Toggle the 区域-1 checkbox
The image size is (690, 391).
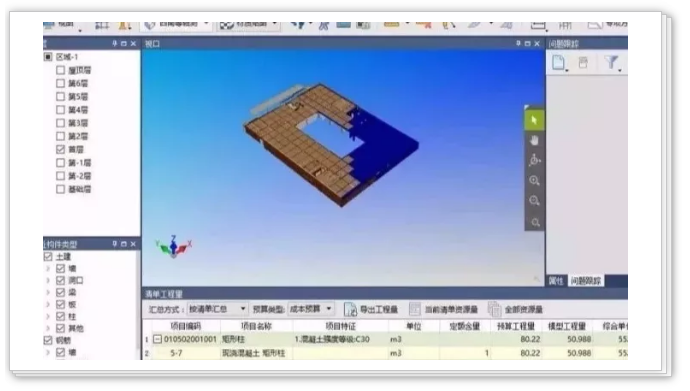pyautogui.click(x=48, y=57)
